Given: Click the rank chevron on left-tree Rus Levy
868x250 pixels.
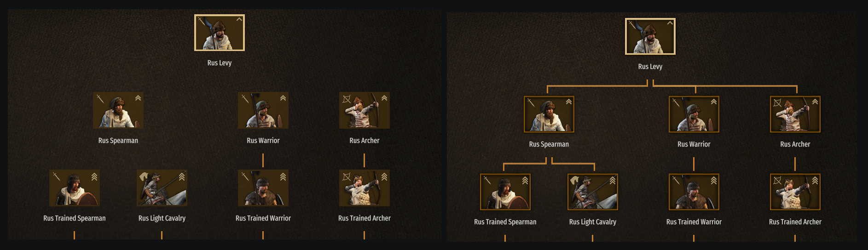Looking at the screenshot, I should (x=239, y=19).
